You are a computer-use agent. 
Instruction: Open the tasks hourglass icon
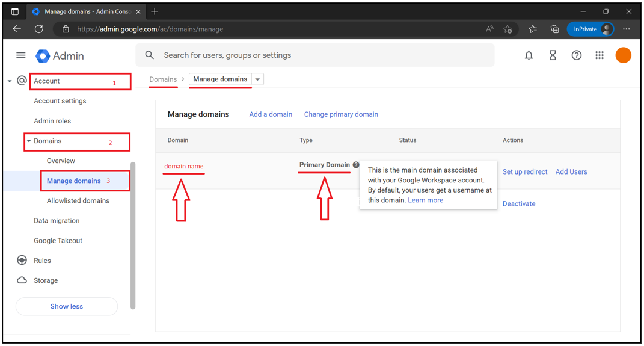click(553, 55)
